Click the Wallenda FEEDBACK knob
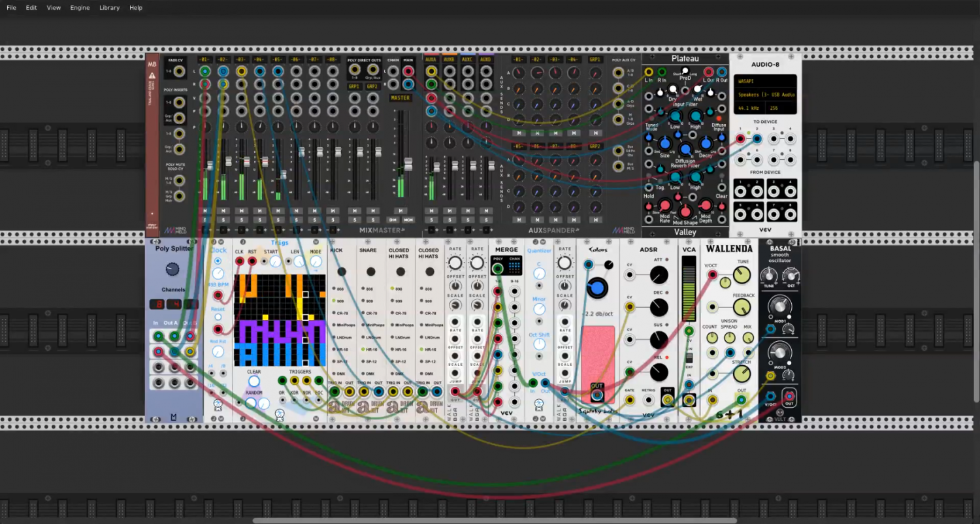Image resolution: width=980 pixels, height=524 pixels. point(742,308)
